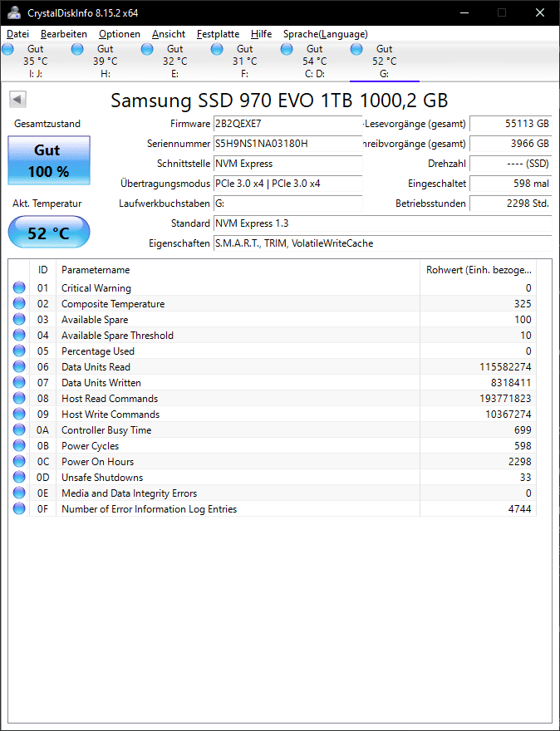Screen dimensions: 560x731
Task: Click the Eigenschaften field with TRIM
Action: point(382,243)
